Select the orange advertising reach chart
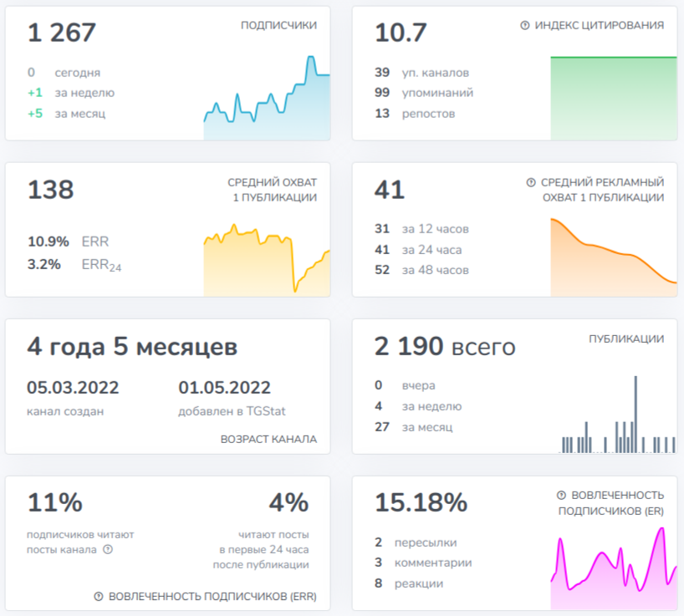 coord(614,257)
